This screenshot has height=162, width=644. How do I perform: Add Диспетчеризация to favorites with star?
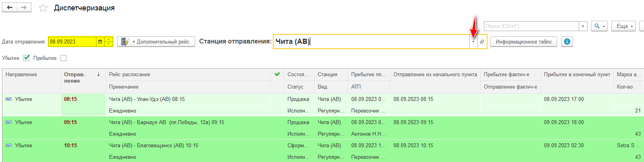coord(43,8)
